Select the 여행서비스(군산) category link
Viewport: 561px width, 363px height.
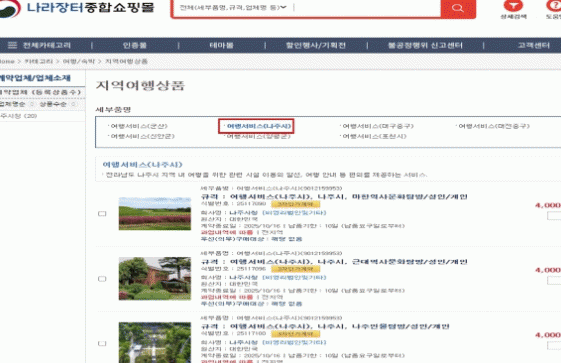click(139, 126)
